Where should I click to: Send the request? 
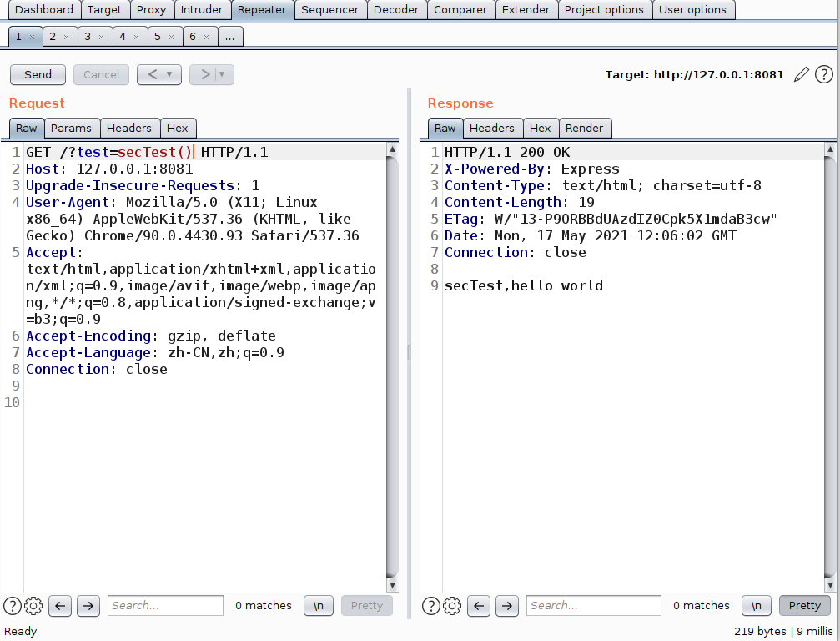[x=38, y=74]
